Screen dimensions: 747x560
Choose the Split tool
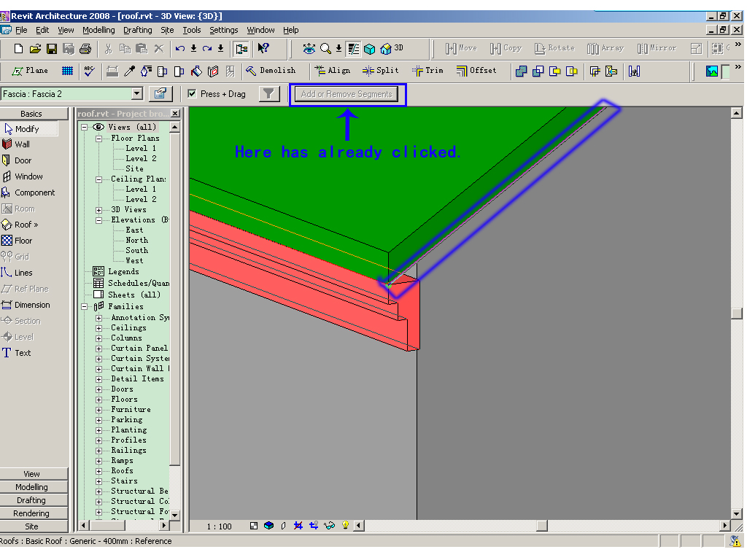(x=381, y=71)
